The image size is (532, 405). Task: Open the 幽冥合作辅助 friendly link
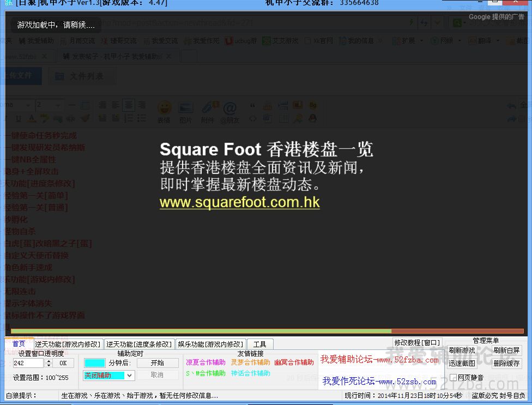tap(294, 362)
